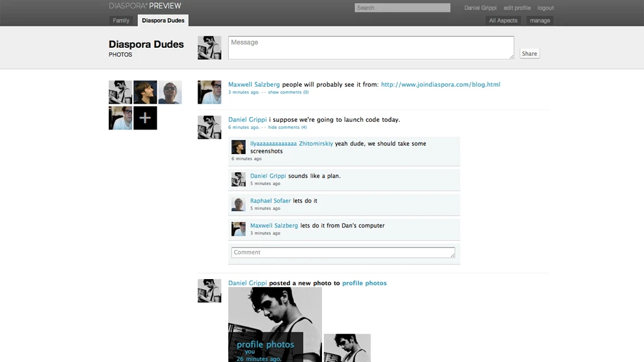Open Daniel Grippi profile link in header
The width and height of the screenshot is (644, 362).
pyautogui.click(x=480, y=8)
